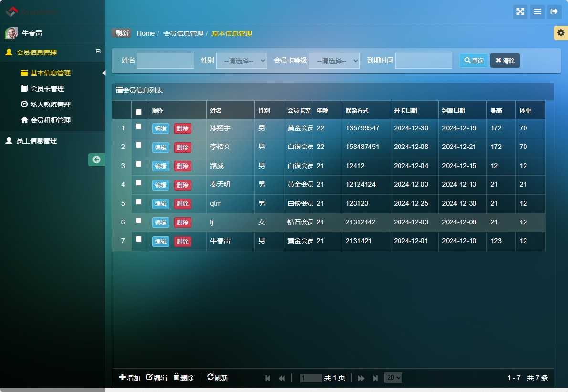Click the Home breadcrumb link
Image resolution: width=568 pixels, height=392 pixels.
[146, 33]
